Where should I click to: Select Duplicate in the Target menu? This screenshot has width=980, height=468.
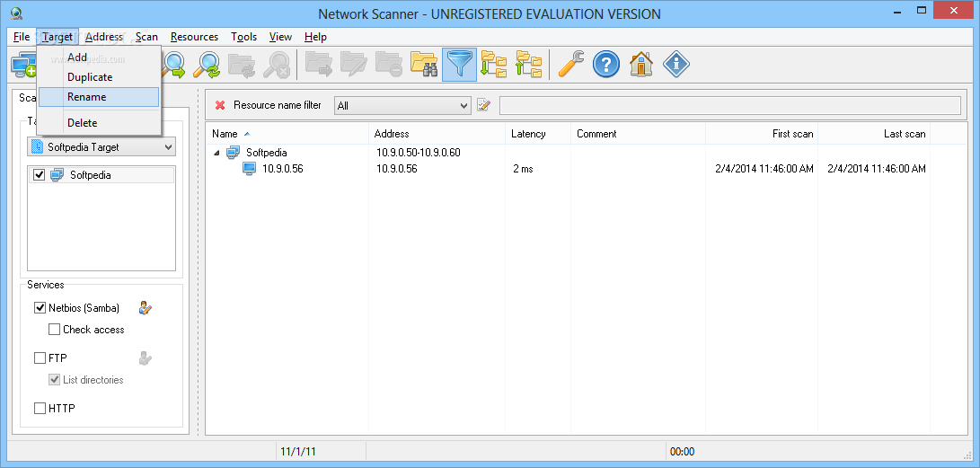point(99,77)
